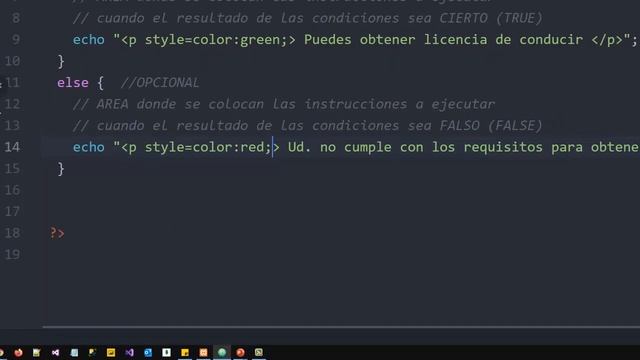Open the purple Visual Studio taskbar icon

tap(129, 352)
